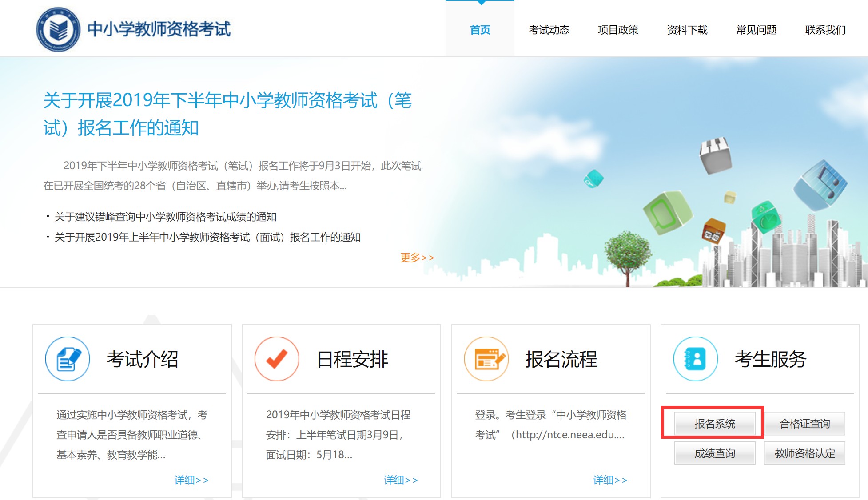The image size is (868, 500).
Task: Click the NTCE site logo emblem
Action: pyautogui.click(x=58, y=29)
